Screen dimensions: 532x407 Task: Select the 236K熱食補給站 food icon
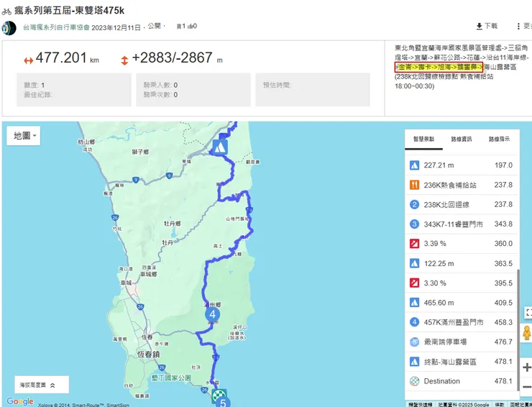coord(414,185)
